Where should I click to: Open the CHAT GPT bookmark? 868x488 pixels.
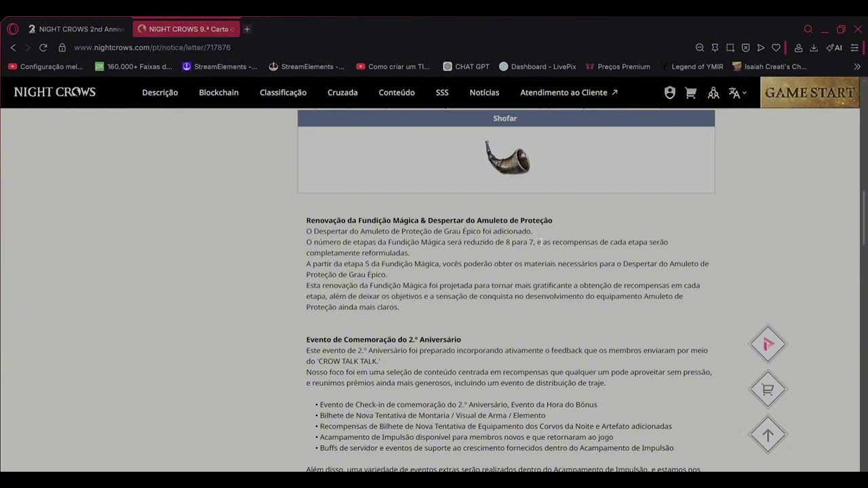(466, 66)
